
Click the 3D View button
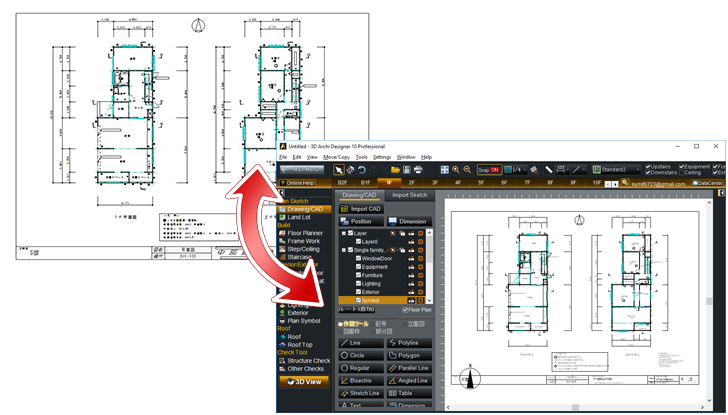[304, 382]
